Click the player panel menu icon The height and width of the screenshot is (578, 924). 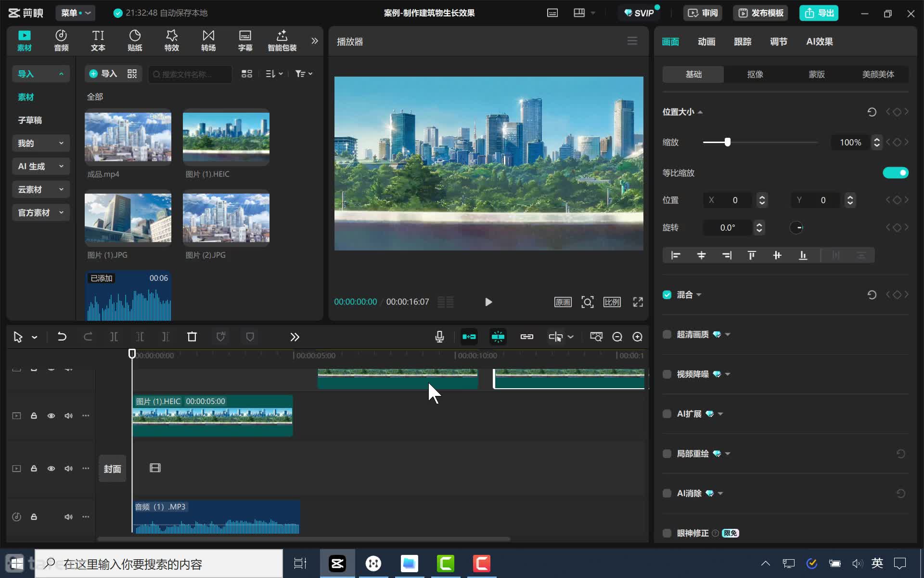coord(632,41)
